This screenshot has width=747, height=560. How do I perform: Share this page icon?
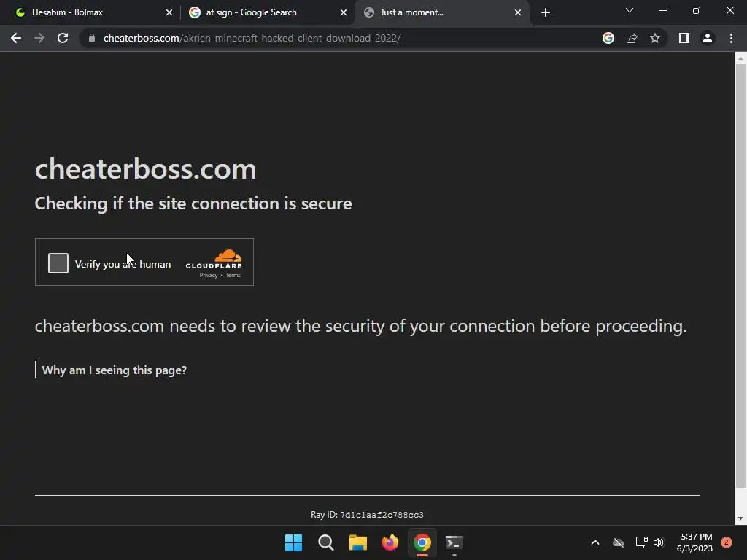632,38
